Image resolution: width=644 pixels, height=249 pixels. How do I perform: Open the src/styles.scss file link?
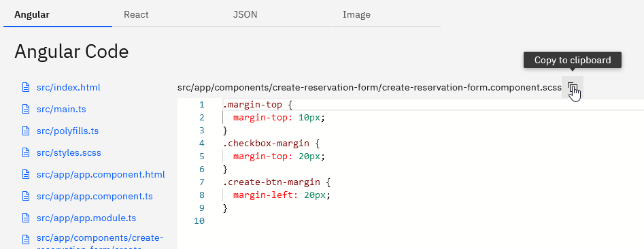pyautogui.click(x=69, y=153)
